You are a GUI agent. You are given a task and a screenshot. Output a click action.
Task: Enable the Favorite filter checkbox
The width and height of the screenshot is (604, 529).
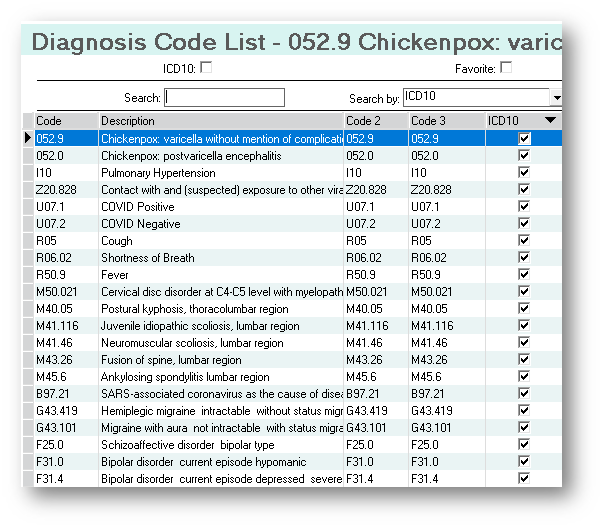coord(506,68)
